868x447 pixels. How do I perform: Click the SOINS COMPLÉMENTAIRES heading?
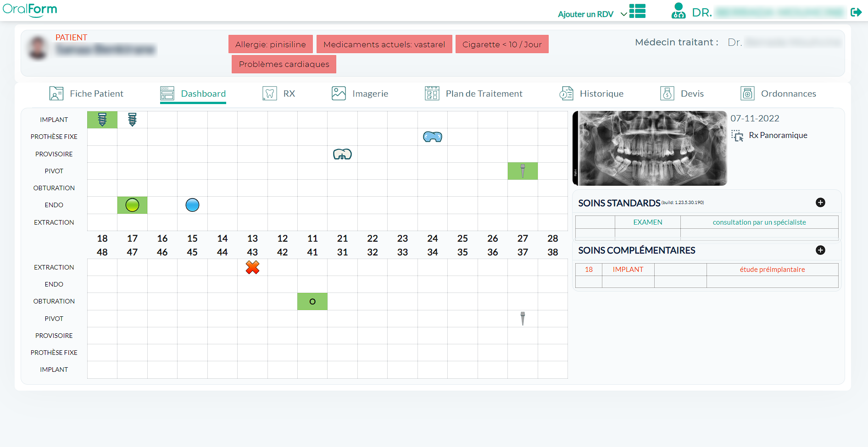pyautogui.click(x=637, y=250)
